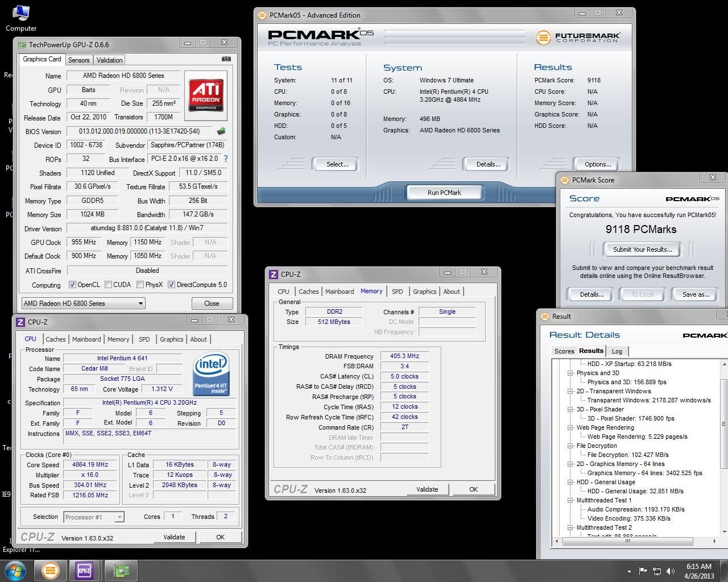Collapse the Physics and 3D tree node

tap(570, 373)
